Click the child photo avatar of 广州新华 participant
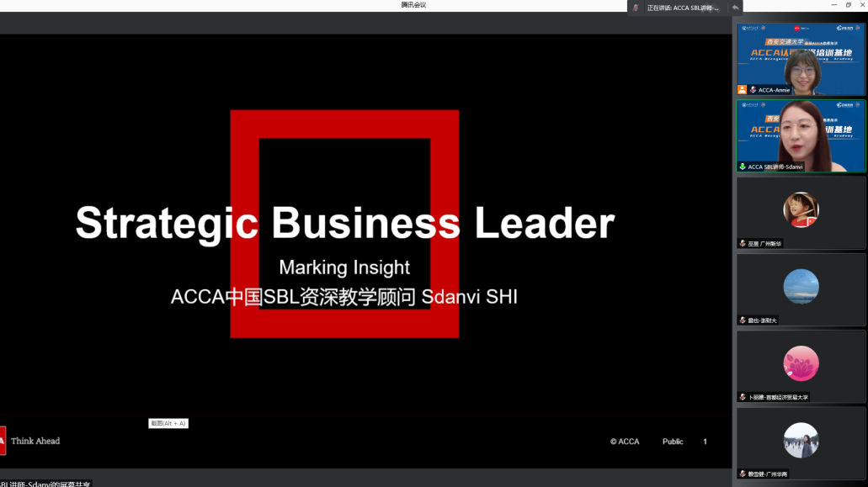 click(801, 209)
